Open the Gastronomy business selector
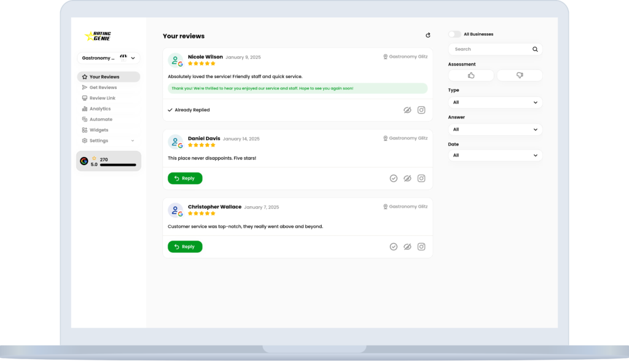 (109, 58)
